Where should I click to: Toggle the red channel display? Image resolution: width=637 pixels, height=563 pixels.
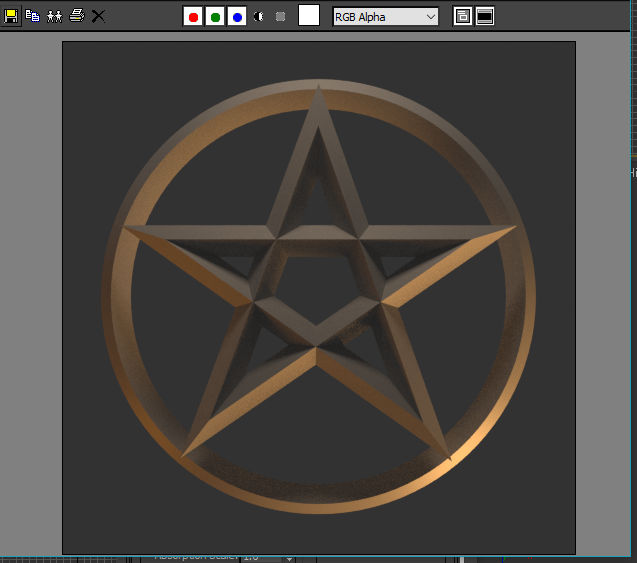click(x=193, y=17)
